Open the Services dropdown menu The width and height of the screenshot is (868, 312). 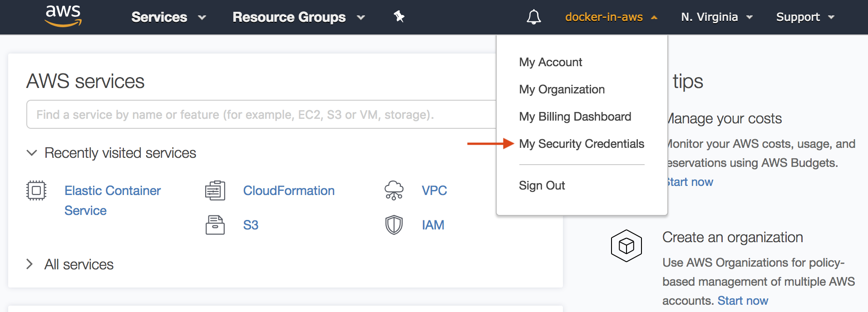(168, 17)
